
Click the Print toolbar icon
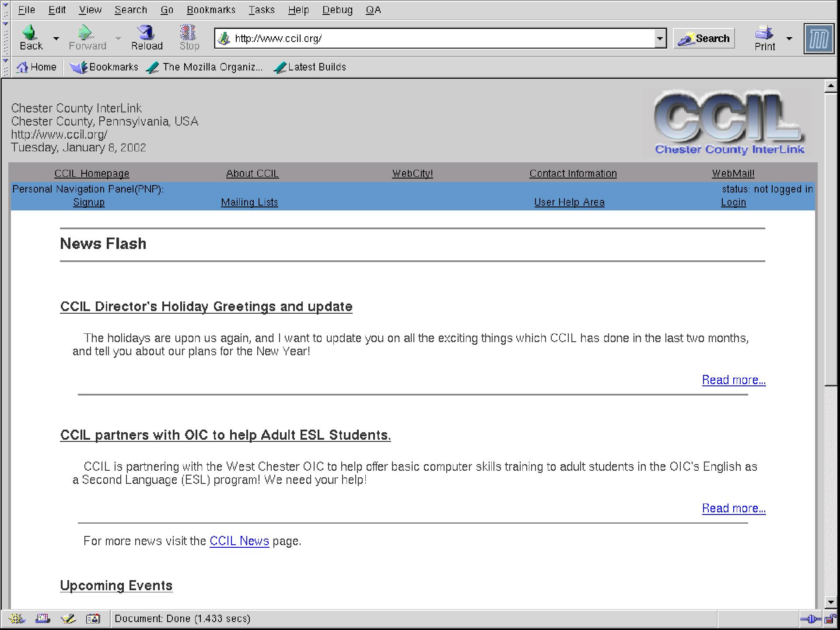coord(764,38)
